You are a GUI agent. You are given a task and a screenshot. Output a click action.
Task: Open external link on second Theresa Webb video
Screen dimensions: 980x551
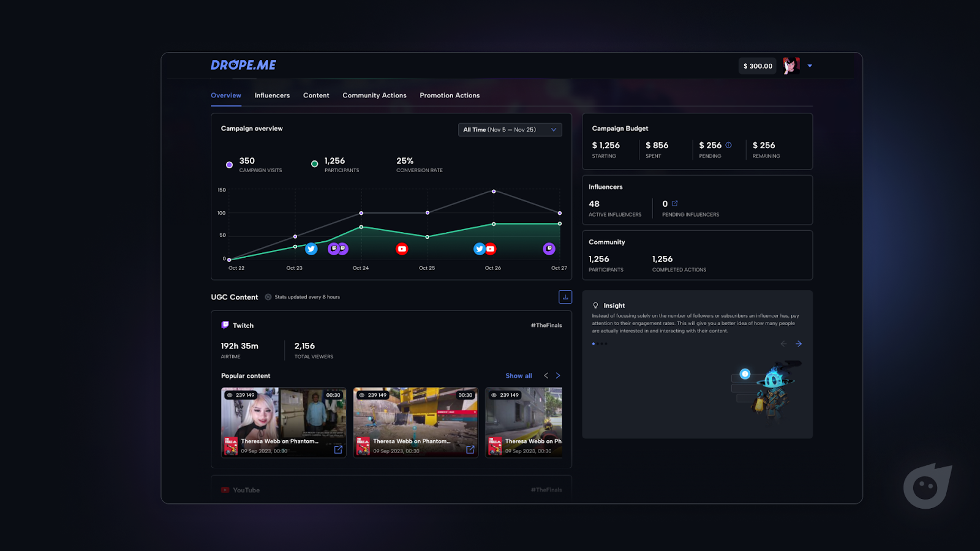click(470, 449)
